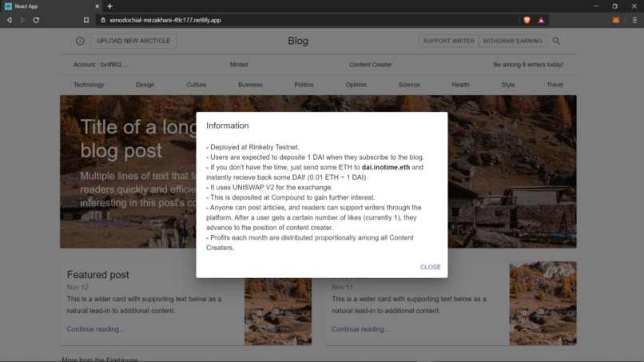Viewport: 644px width, 362px height.
Task: Open the MetaMask fox extension icon
Action: point(616,20)
